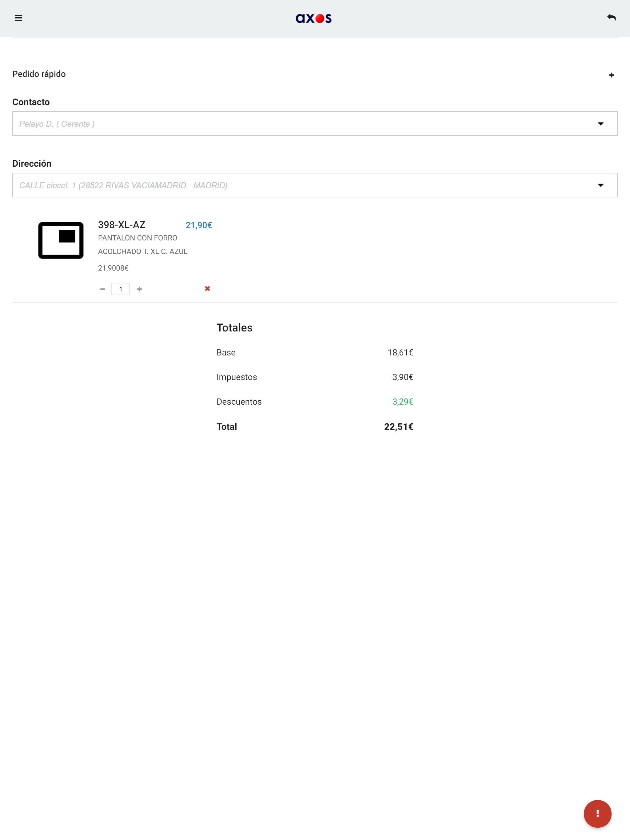The image size is (630, 840).
Task: Click the Base amount 18,61€
Action: pos(400,352)
